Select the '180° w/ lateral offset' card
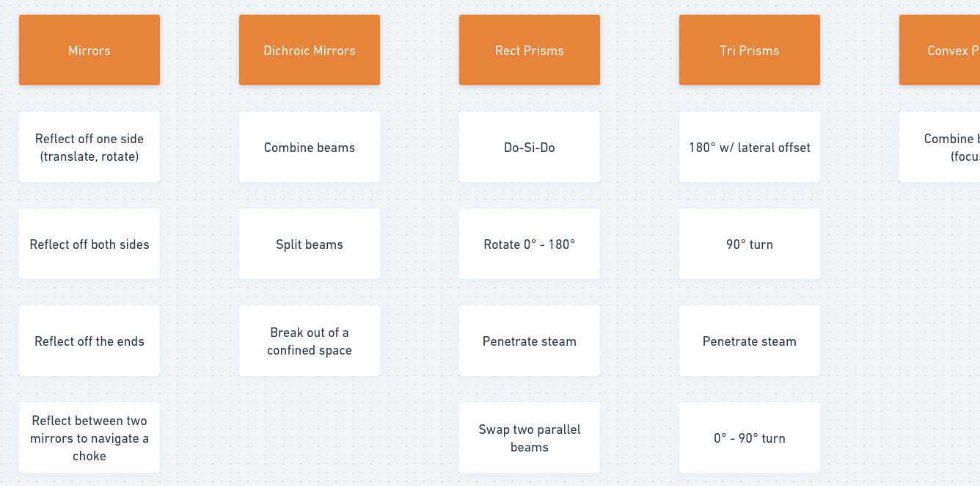980x486 pixels. tap(750, 147)
